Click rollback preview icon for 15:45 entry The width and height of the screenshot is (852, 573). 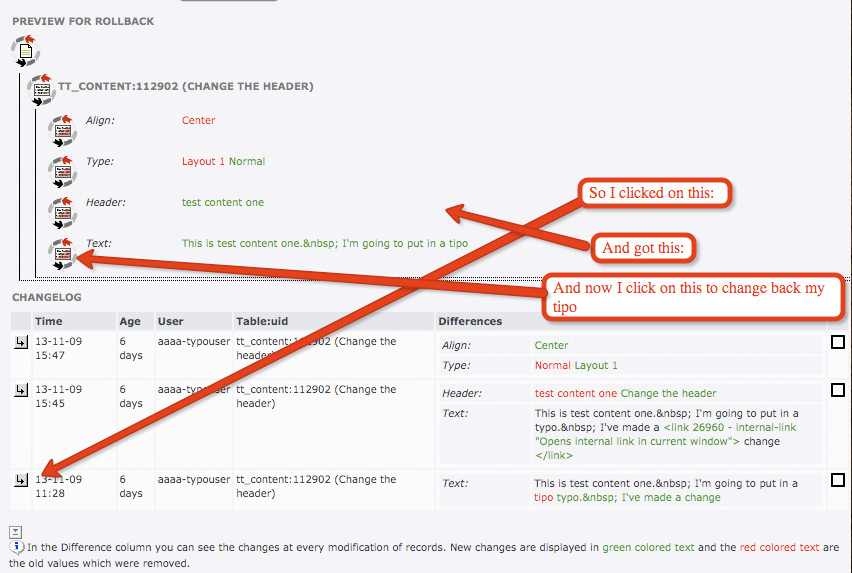pyautogui.click(x=21, y=391)
